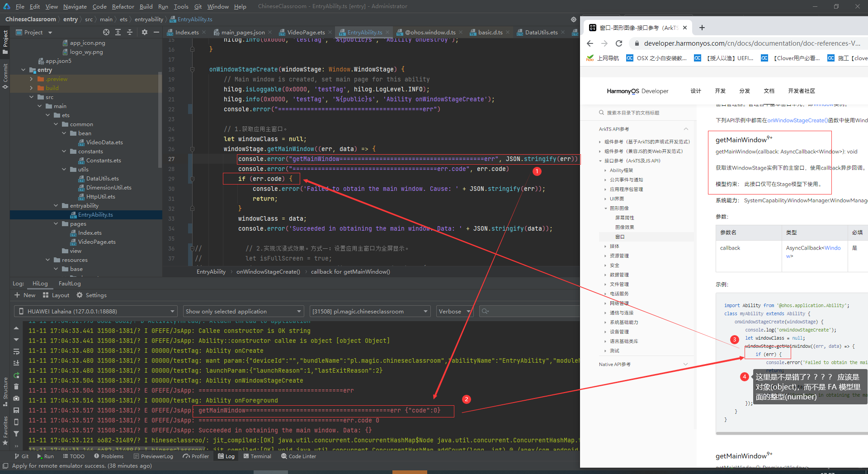Switch to @ohos.window.d.ts editor tab
Image resolution: width=868 pixels, height=474 pixels.
pyautogui.click(x=430, y=33)
